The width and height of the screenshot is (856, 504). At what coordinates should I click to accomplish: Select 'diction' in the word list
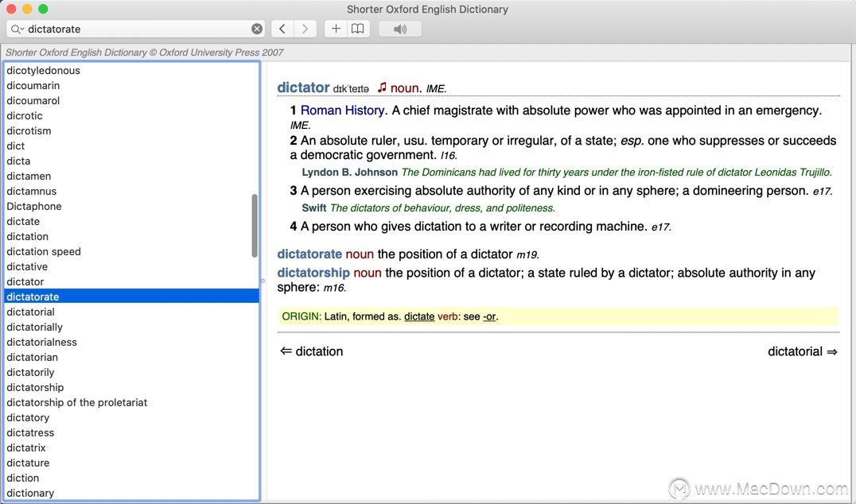(x=131, y=478)
